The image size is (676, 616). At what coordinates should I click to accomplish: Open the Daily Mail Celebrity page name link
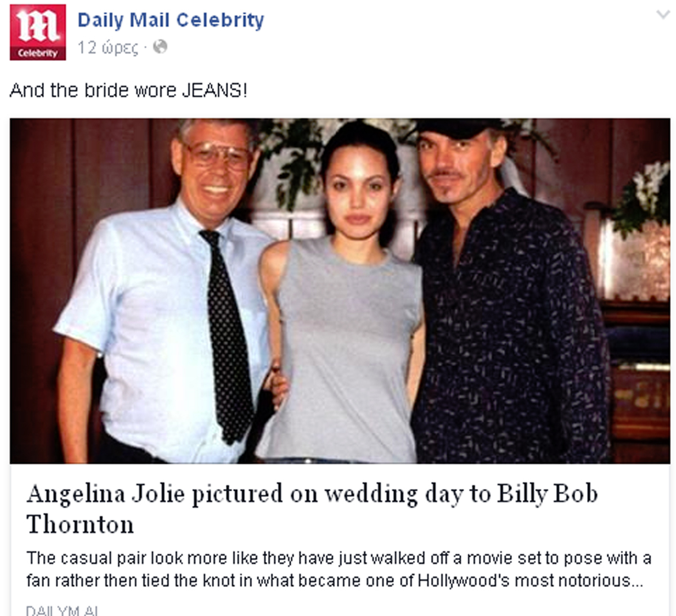[x=171, y=20]
